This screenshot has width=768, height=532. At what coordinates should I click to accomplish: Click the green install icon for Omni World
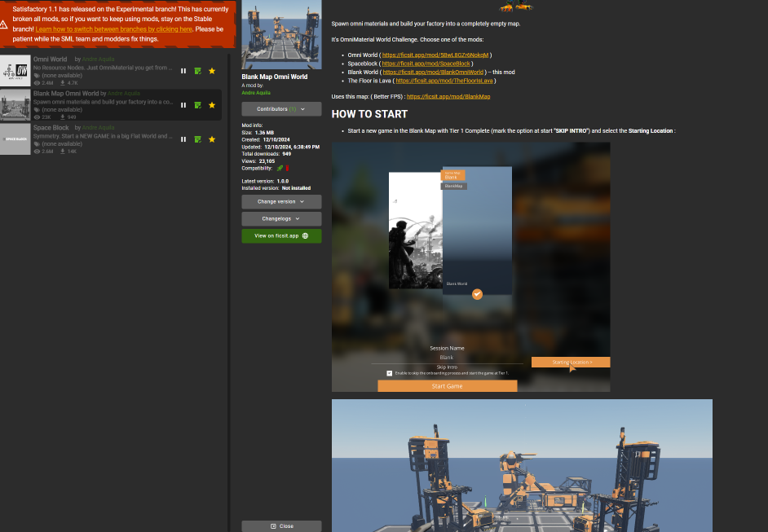(x=197, y=70)
